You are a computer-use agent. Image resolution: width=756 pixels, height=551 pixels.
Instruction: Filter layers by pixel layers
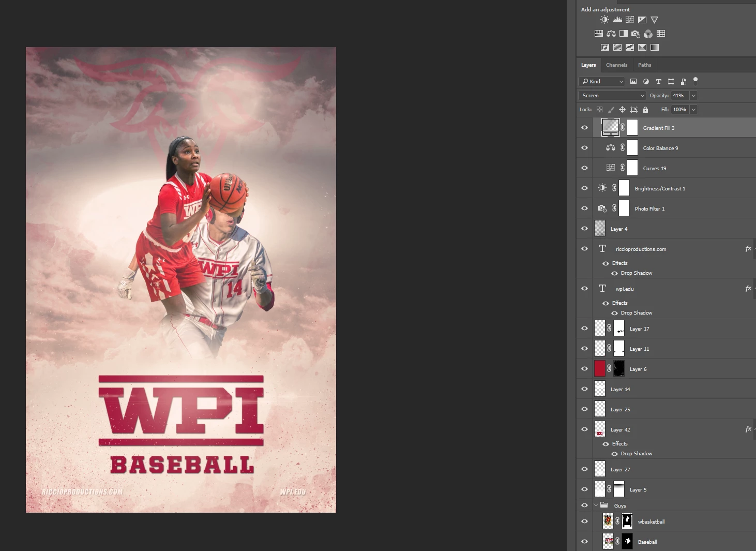pyautogui.click(x=633, y=81)
